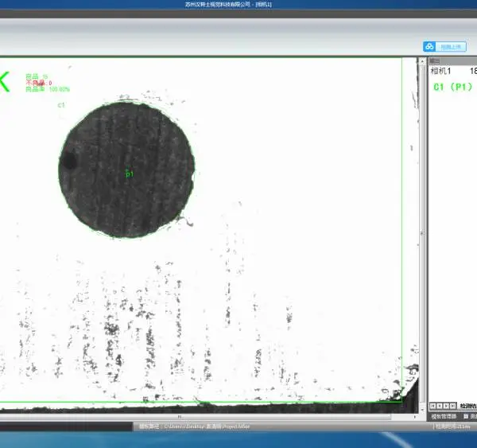
Task: Select the green C1 (P1) result entry
Action: point(453,87)
